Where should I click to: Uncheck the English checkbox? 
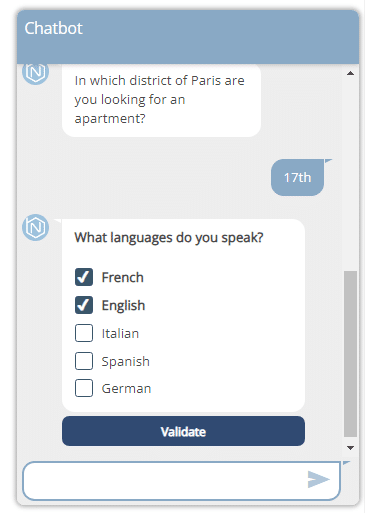click(84, 305)
